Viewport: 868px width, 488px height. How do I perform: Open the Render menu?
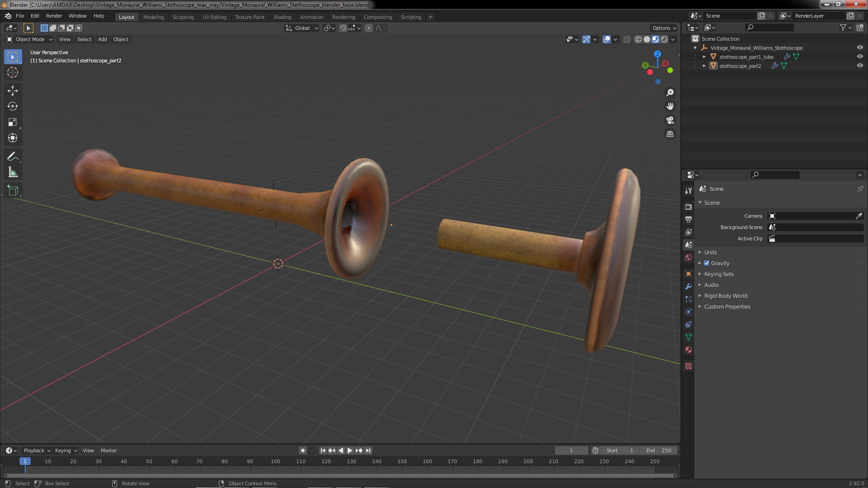pos(54,16)
